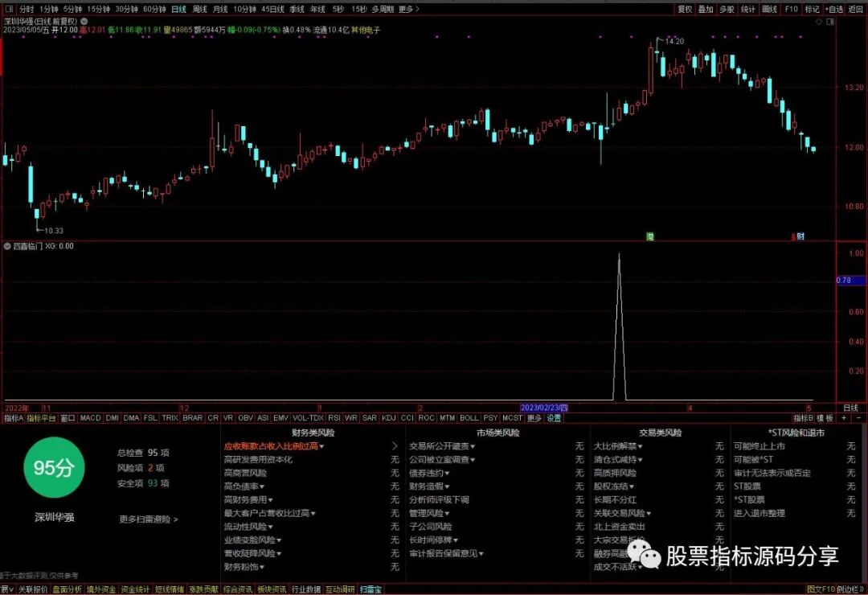868x595 pixels.
Task: Click 设置 on indicator bar
Action: 554,418
